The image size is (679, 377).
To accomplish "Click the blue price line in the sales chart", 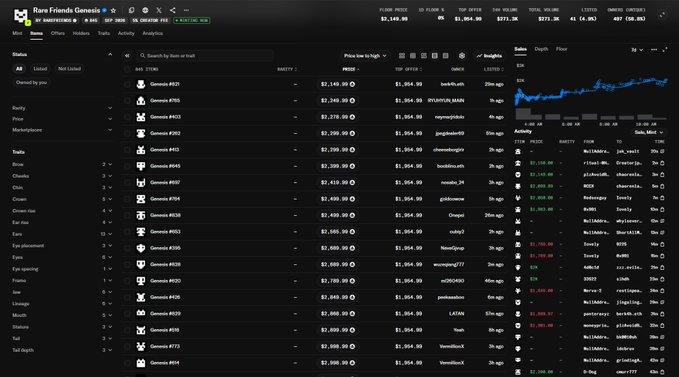I will 592,90.
